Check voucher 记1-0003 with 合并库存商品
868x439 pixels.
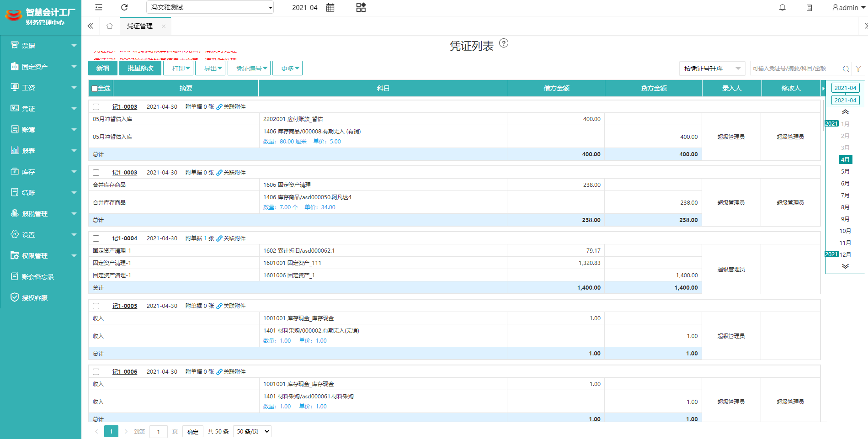[96, 173]
